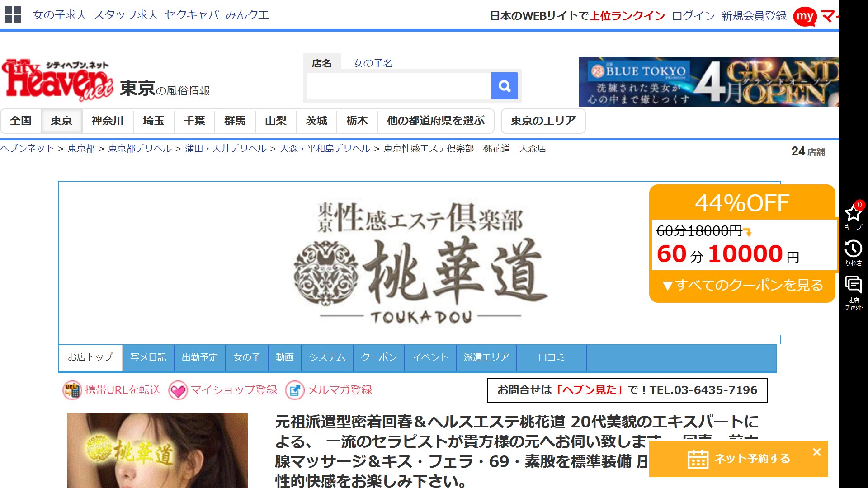The height and width of the screenshot is (488, 868).
Task: Click the calendar net reservation button
Action: (739, 459)
